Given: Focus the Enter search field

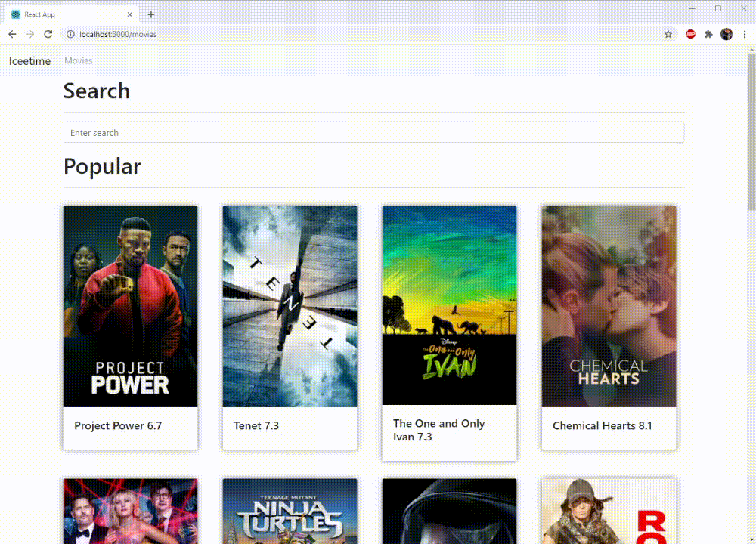Looking at the screenshot, I should click(x=373, y=132).
